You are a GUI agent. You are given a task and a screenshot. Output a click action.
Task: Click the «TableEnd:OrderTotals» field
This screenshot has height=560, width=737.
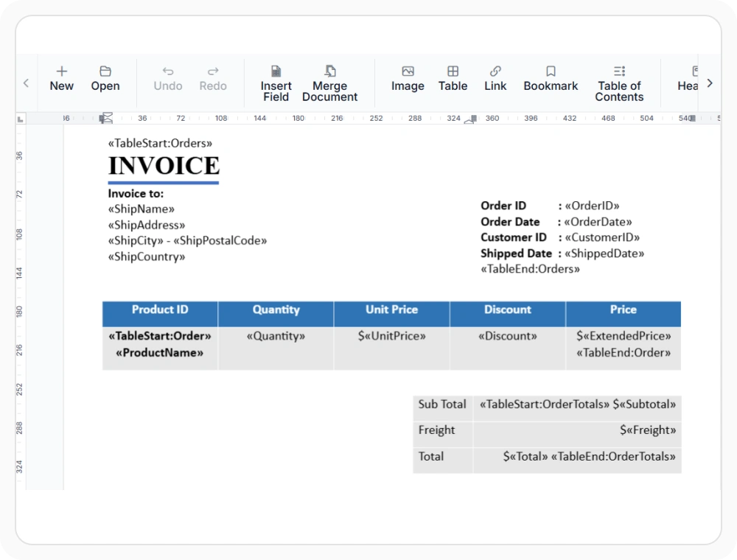point(613,457)
